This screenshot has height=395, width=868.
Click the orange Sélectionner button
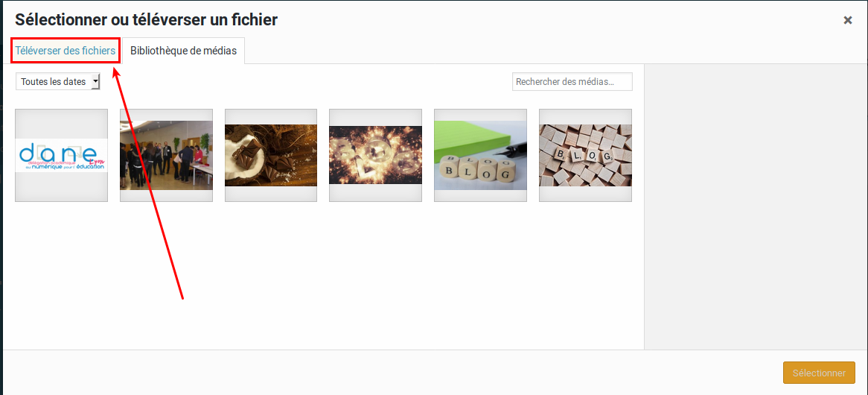coord(819,373)
